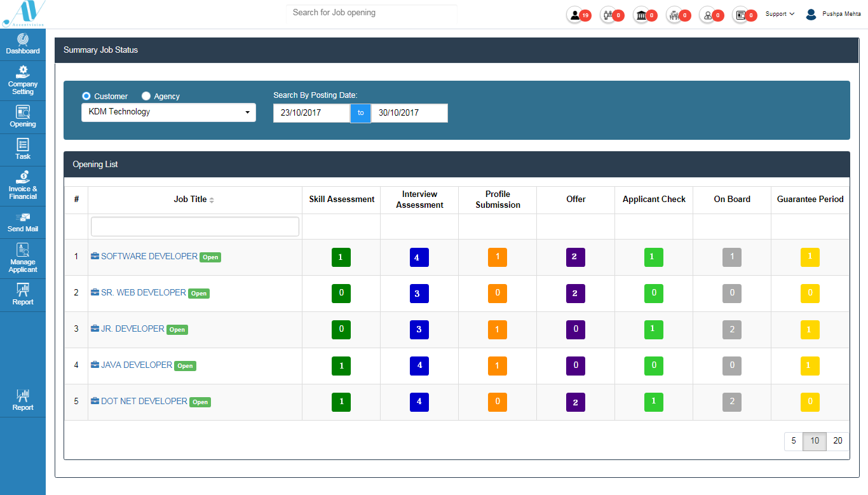868x495 pixels.
Task: Click the Skill Assessment column header
Action: click(x=342, y=200)
